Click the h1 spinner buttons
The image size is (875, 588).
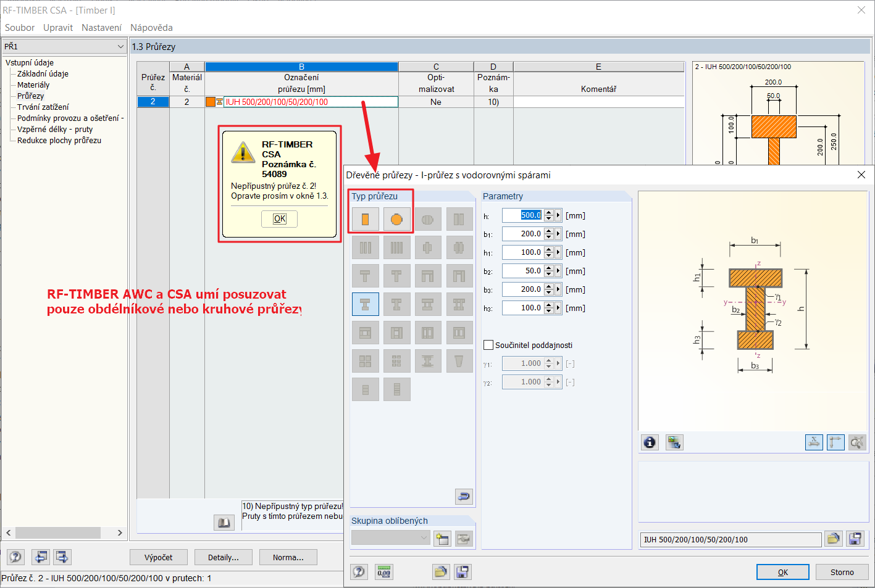point(548,252)
